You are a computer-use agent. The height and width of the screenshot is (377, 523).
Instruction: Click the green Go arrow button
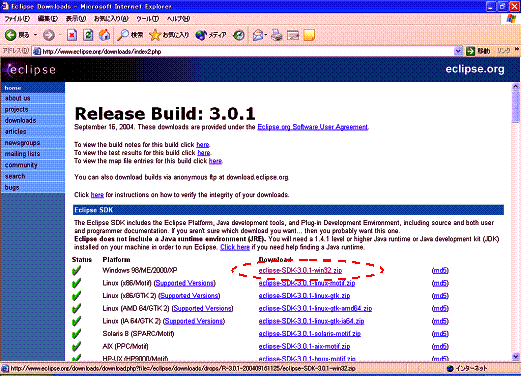tap(470, 51)
